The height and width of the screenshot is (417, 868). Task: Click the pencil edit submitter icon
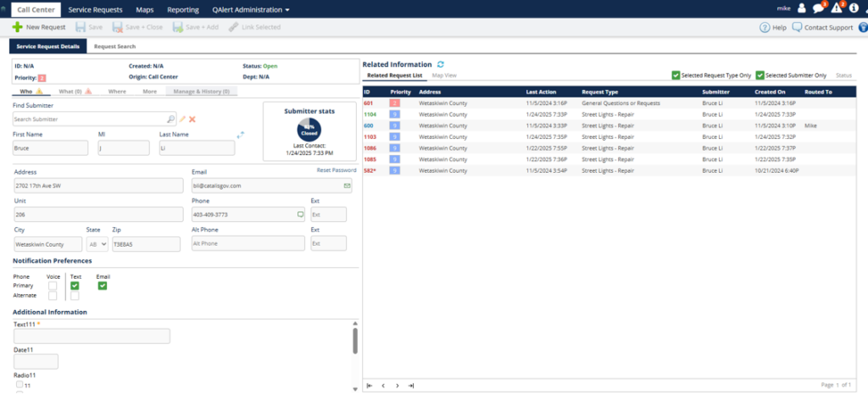click(182, 120)
